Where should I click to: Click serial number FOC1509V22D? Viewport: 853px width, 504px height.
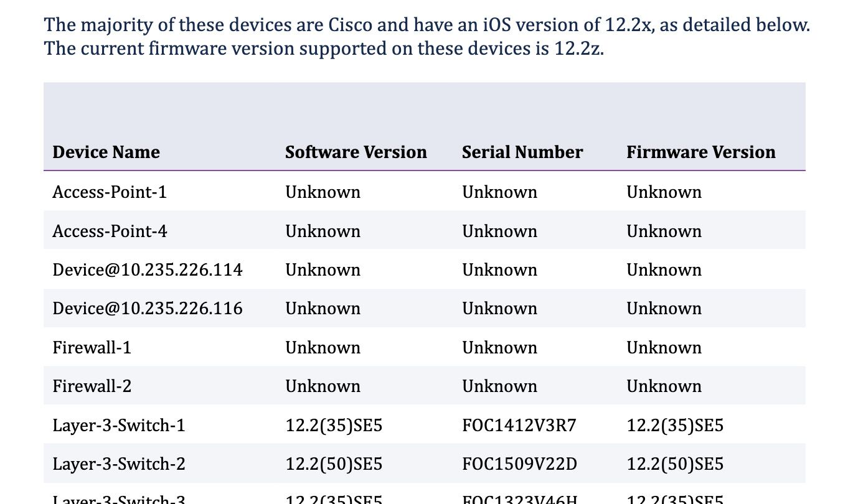point(519,464)
